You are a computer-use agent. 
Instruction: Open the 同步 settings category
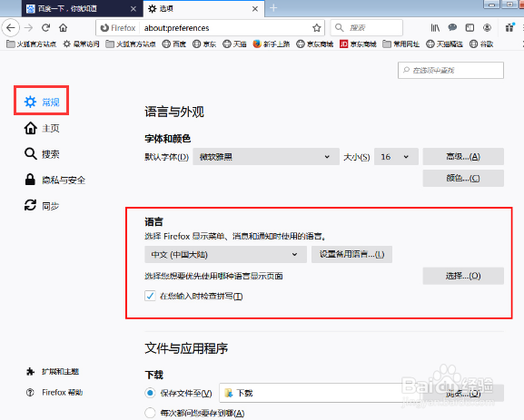(42, 206)
